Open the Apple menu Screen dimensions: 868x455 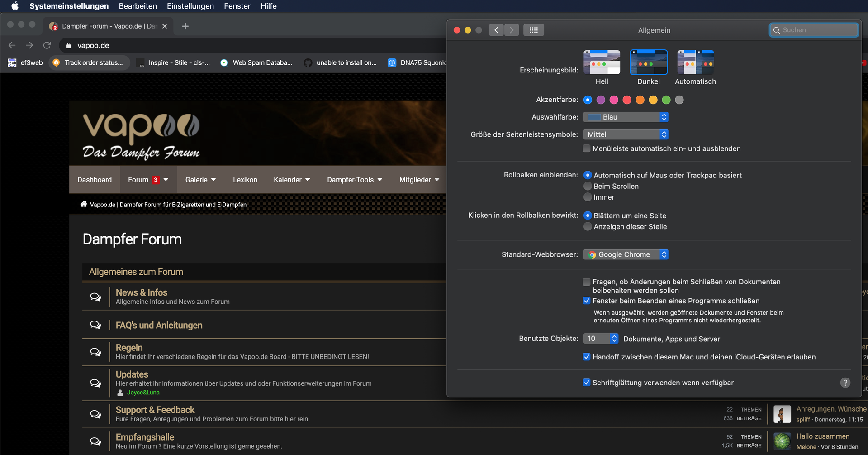click(14, 6)
